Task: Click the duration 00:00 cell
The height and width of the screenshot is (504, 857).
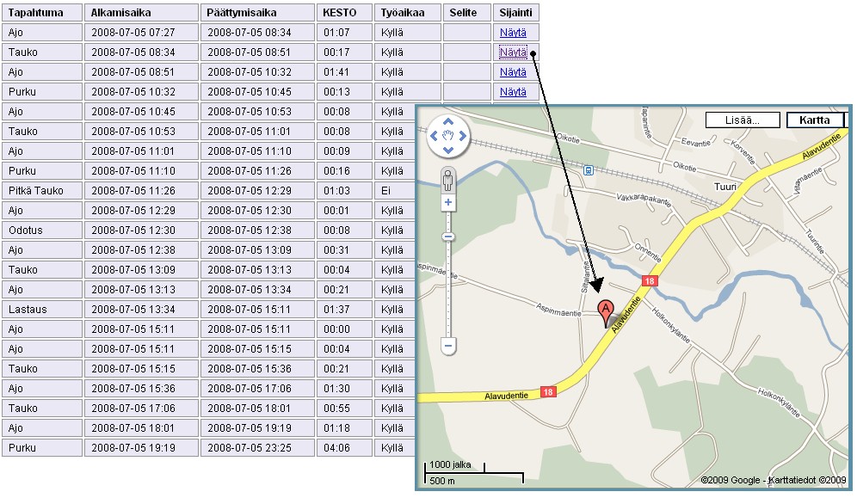Action: pyautogui.click(x=344, y=329)
